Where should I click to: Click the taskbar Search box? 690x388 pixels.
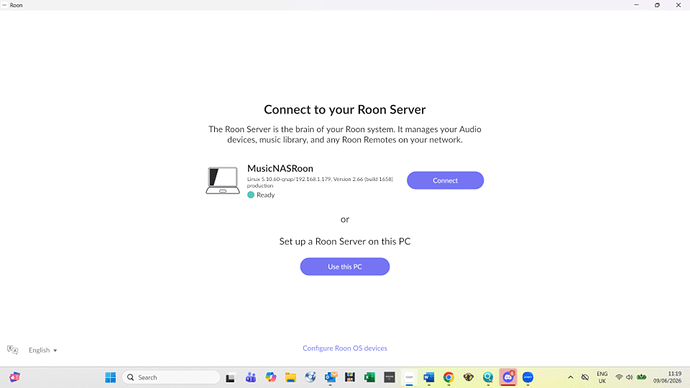pos(171,377)
